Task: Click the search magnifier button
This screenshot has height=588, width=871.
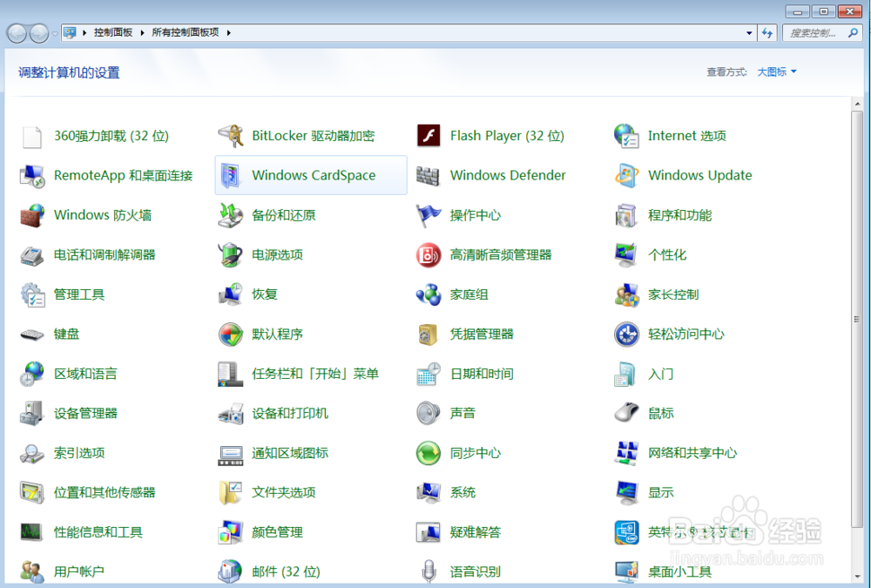Action: pyautogui.click(x=853, y=33)
